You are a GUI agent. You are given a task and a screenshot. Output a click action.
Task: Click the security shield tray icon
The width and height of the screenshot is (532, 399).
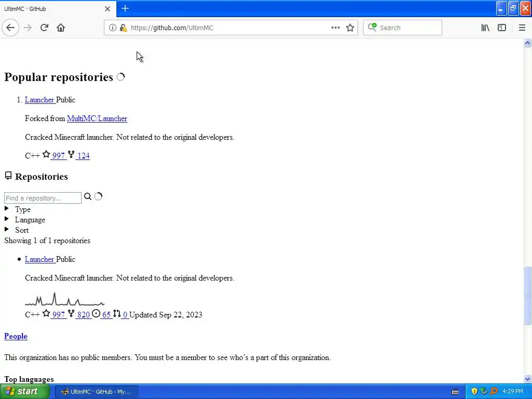pyautogui.click(x=474, y=392)
